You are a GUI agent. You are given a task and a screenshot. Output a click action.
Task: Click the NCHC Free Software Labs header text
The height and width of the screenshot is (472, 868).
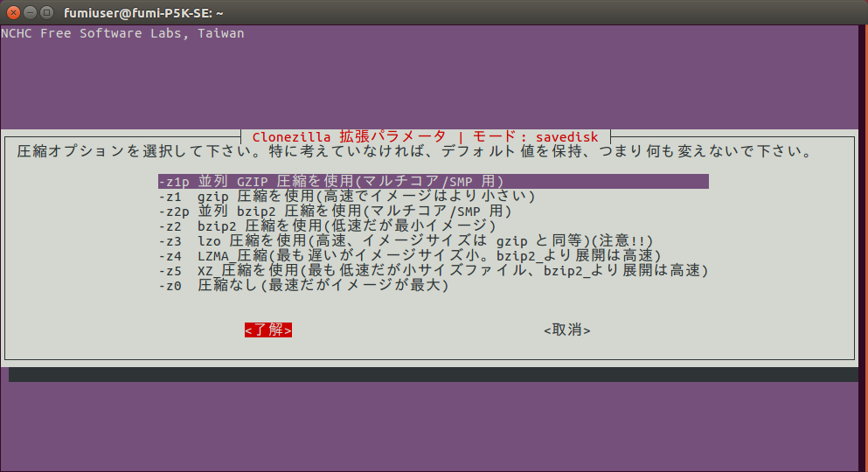coord(122,33)
